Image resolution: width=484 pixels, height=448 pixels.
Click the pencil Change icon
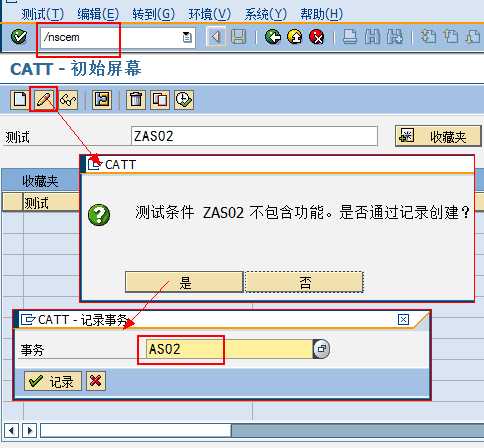[x=44, y=99]
